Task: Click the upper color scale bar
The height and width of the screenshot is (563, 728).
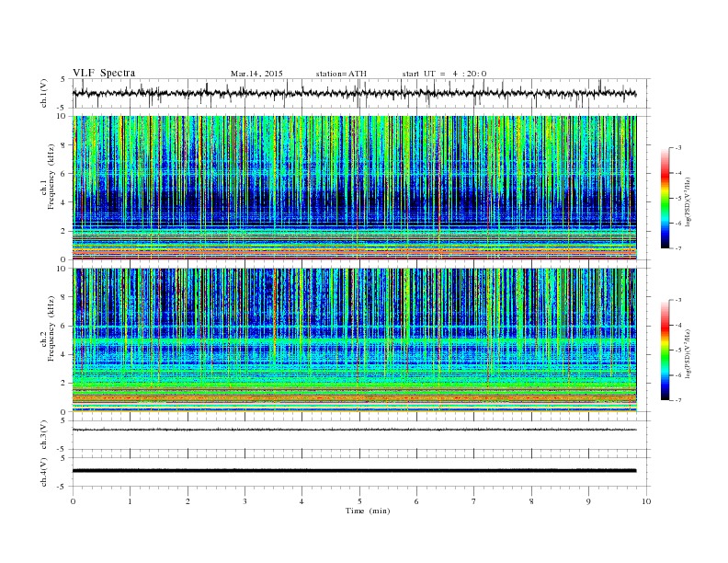Action: (x=665, y=198)
